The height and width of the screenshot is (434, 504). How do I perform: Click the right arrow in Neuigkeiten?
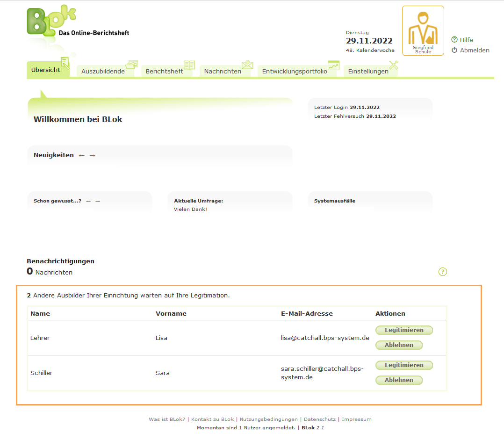pos(92,155)
